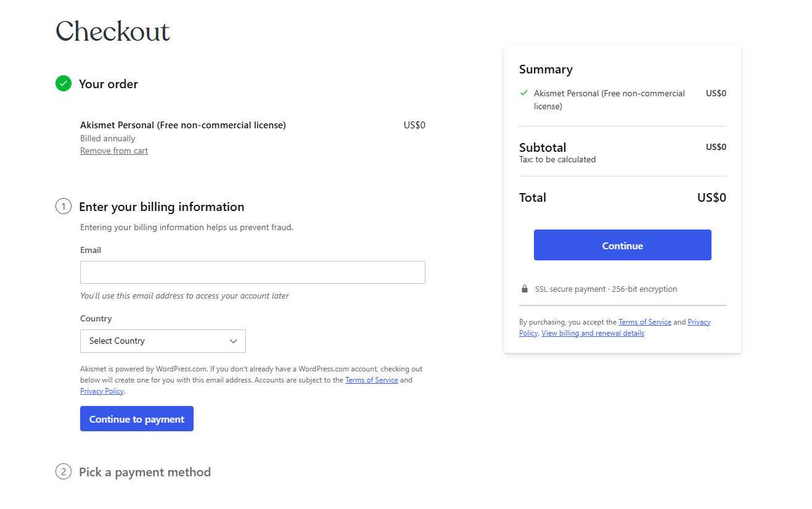Click the step 2 circle icon
The height and width of the screenshot is (509, 812).
coord(64,472)
